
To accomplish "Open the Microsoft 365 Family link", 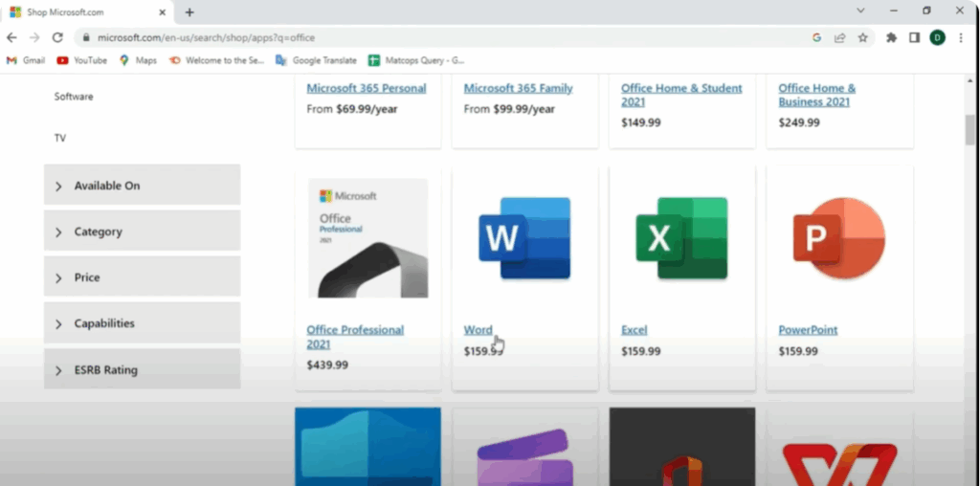I will [518, 88].
